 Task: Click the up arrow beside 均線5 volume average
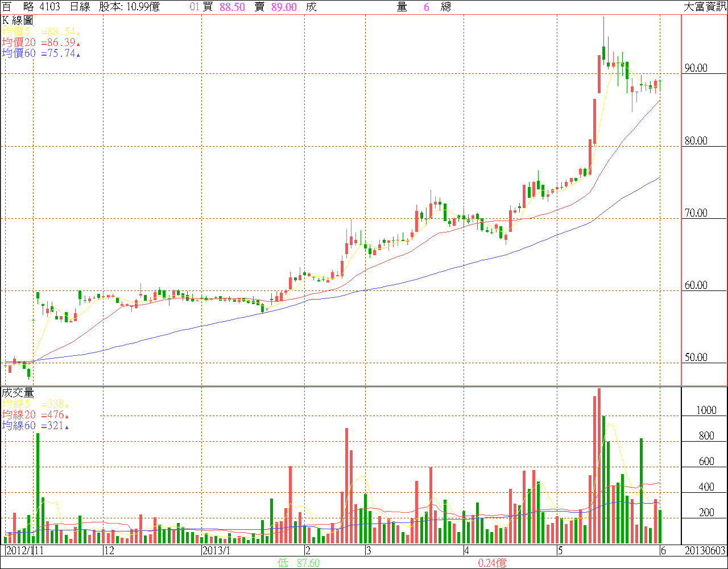tap(67, 405)
